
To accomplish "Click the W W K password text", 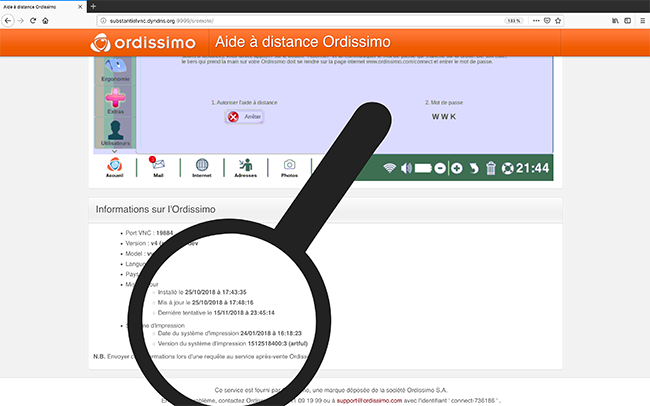I will click(x=444, y=117).
